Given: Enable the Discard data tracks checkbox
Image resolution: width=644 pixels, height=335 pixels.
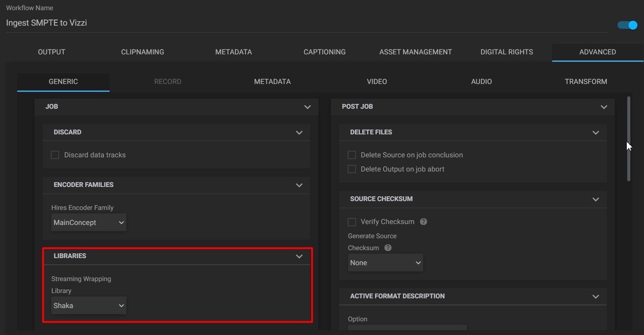Looking at the screenshot, I should click(55, 155).
